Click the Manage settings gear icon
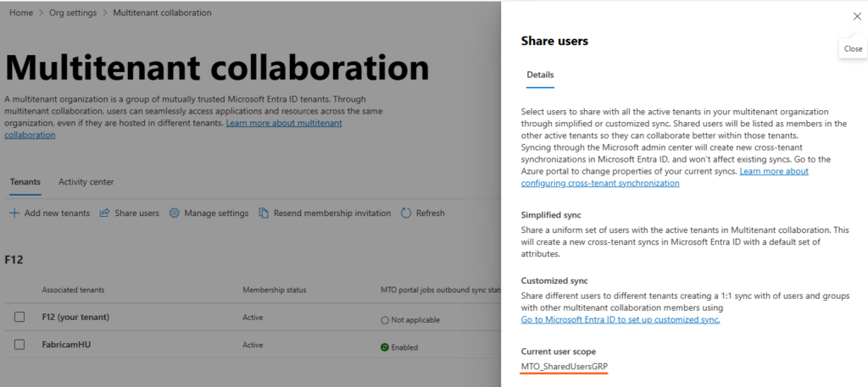This screenshot has width=868, height=387. [175, 213]
